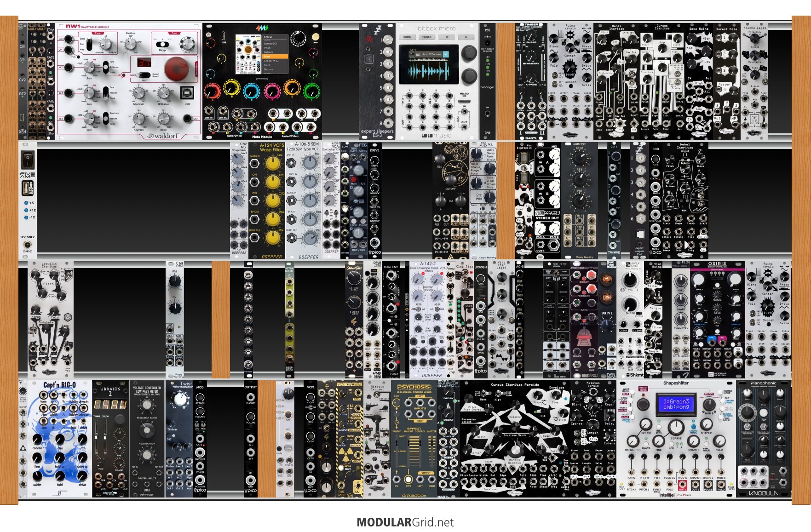
Task: Click the Shapeshifter blue LCD display
Action: click(676, 404)
